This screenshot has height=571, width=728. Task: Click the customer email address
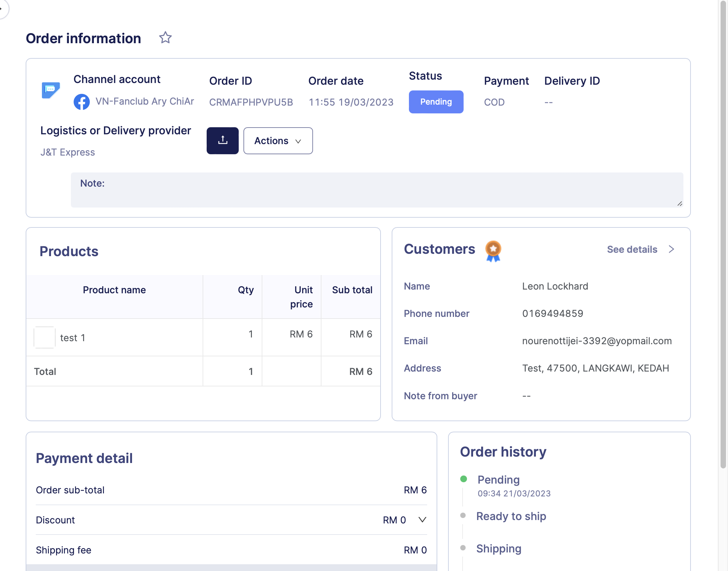click(x=597, y=341)
